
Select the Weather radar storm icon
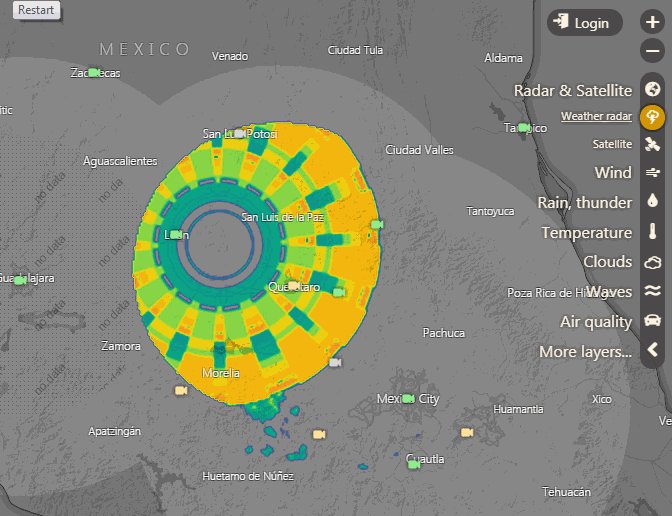click(652, 117)
